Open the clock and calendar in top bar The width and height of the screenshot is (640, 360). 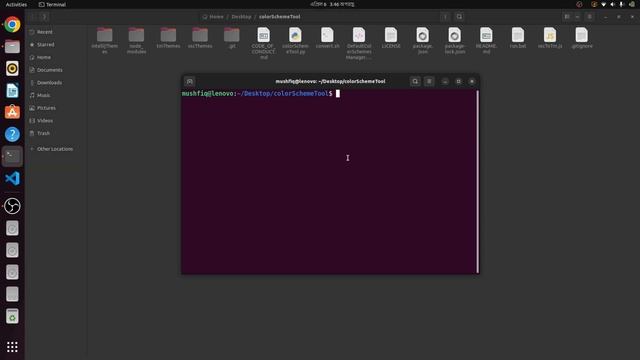point(332,4)
